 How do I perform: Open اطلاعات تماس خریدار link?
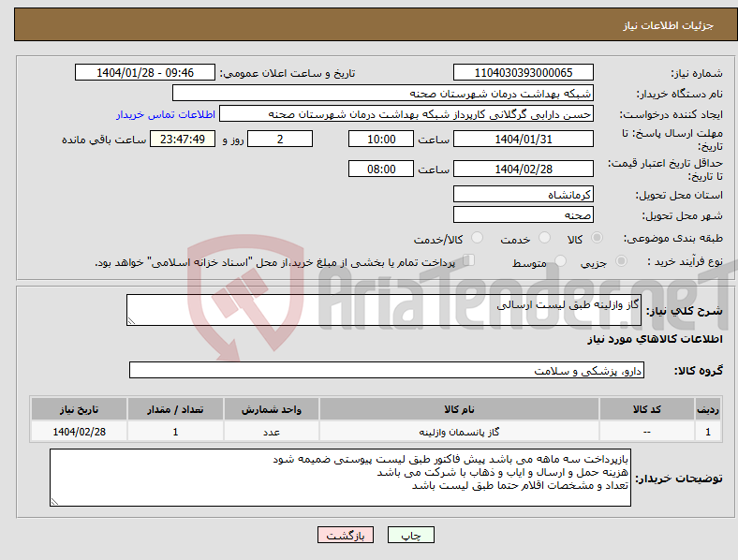166,114
